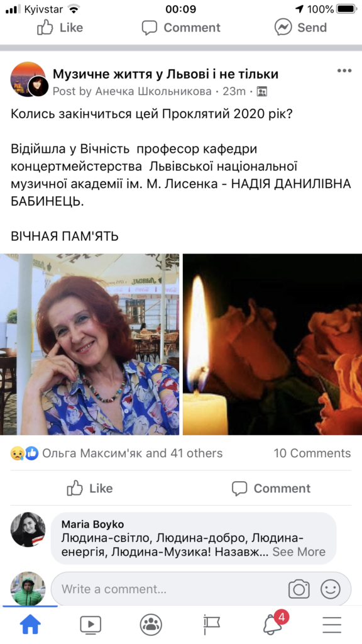The width and height of the screenshot is (362, 644).
Task: Open the portrait photo of the woman
Action: coord(89,344)
